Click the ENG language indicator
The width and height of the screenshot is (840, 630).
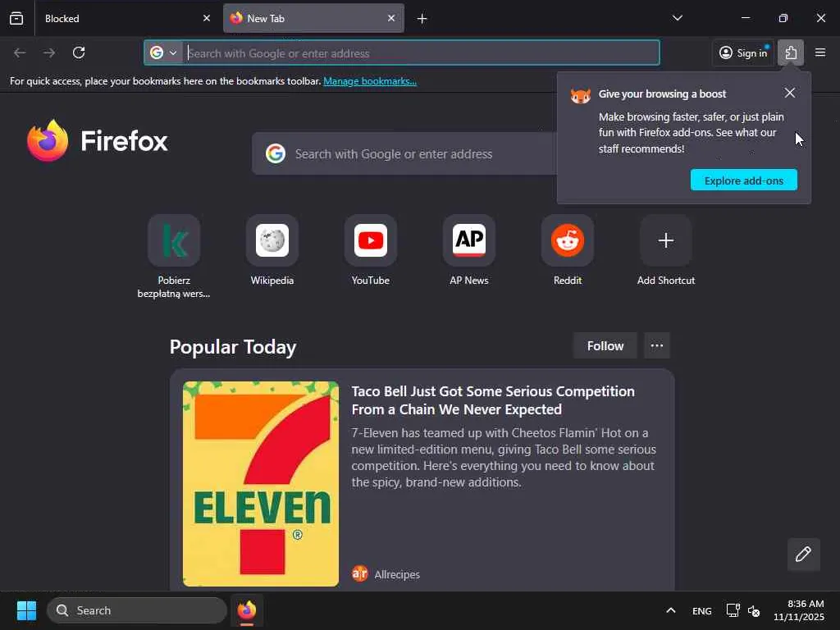pos(702,610)
